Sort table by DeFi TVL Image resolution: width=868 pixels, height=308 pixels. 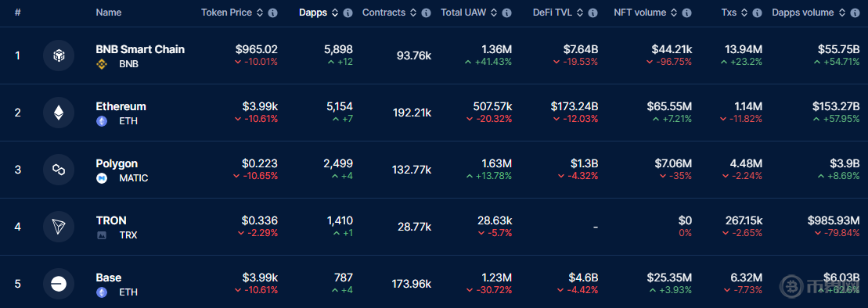click(580, 13)
